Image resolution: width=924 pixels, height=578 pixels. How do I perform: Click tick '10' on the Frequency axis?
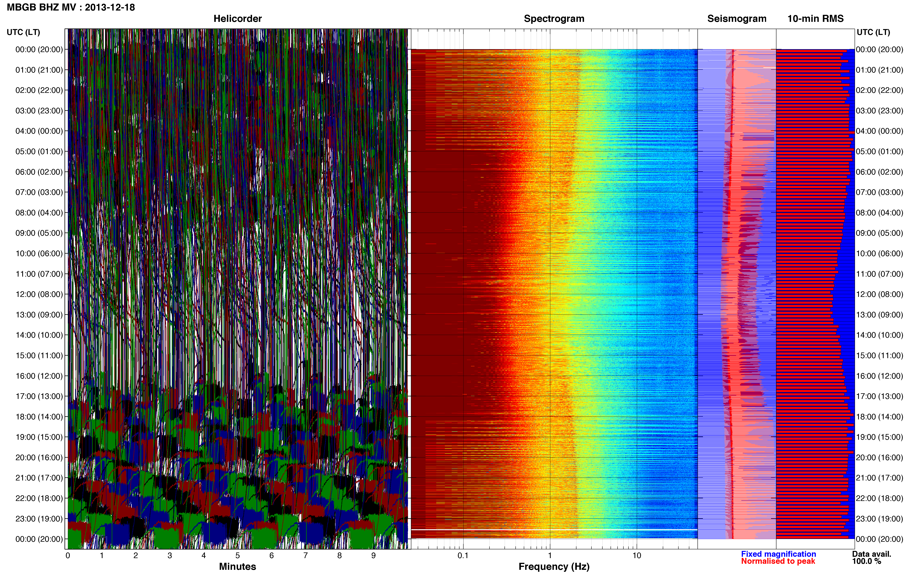(x=637, y=555)
